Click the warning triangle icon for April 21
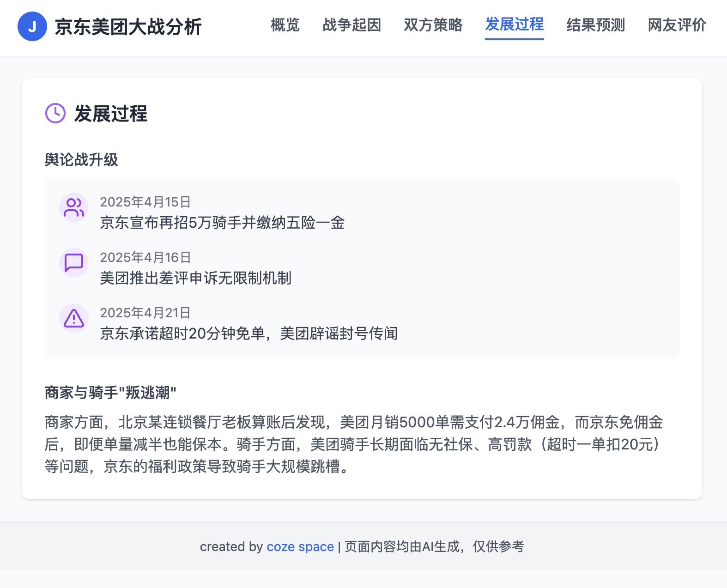The height and width of the screenshot is (588, 727). pyautogui.click(x=74, y=318)
